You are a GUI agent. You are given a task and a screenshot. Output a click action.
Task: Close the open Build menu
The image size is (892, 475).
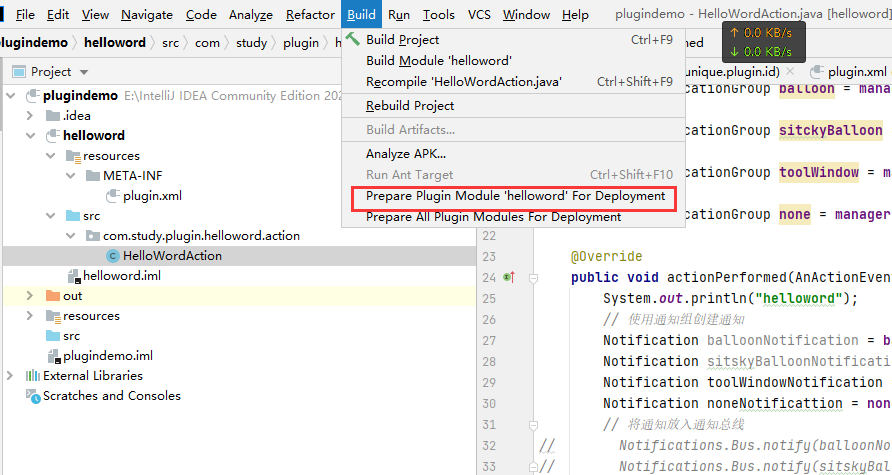pyautogui.click(x=361, y=14)
